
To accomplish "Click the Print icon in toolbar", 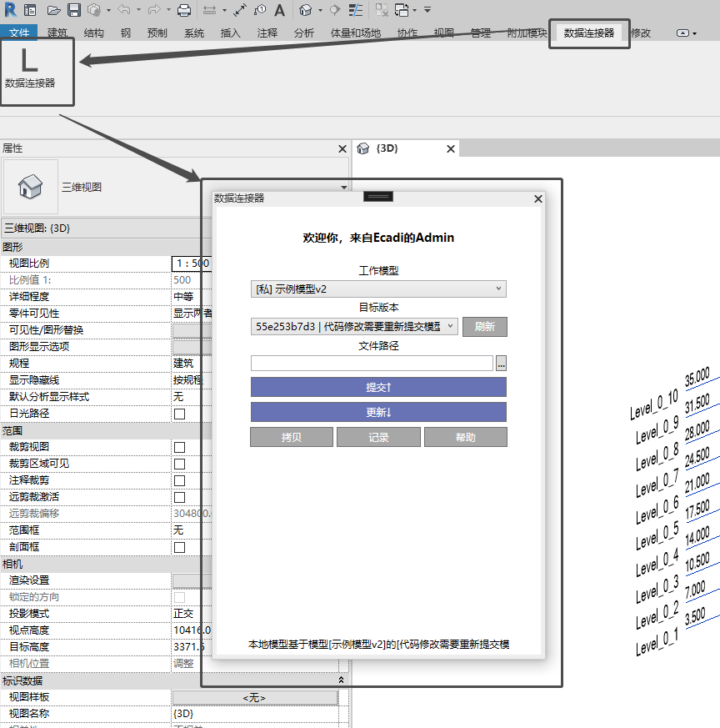I will point(184,11).
